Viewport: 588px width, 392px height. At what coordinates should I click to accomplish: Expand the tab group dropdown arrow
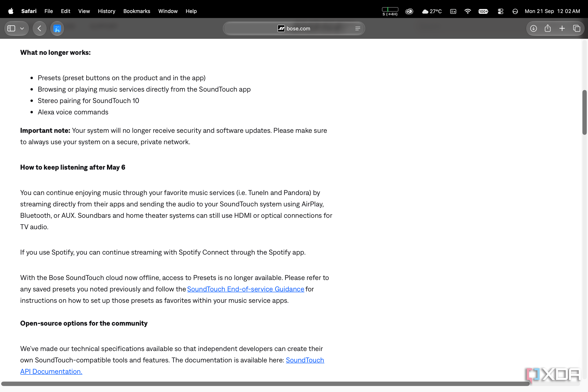click(22, 28)
